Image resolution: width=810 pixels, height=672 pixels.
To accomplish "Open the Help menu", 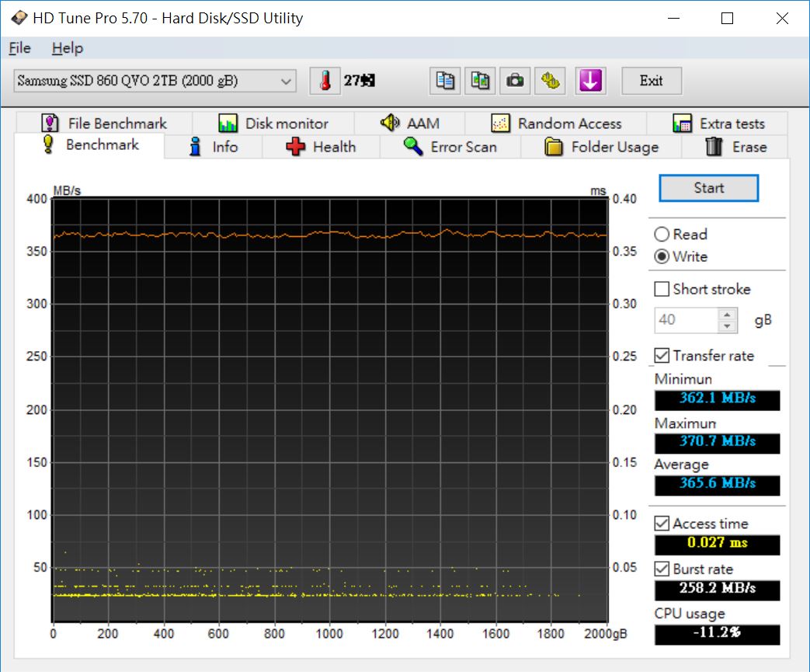I will [x=67, y=48].
